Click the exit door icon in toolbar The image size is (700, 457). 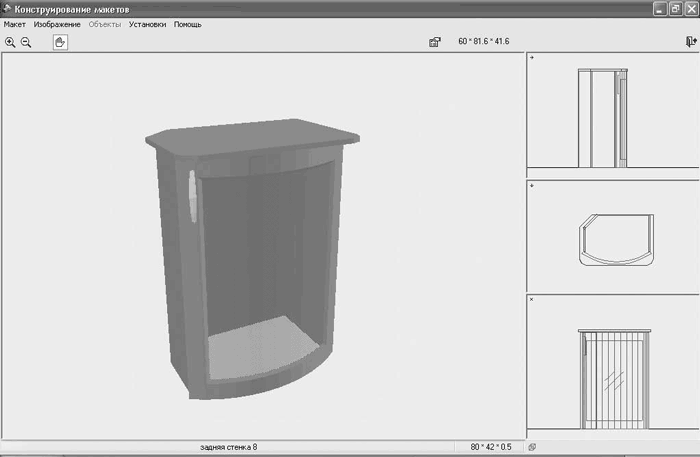point(691,42)
